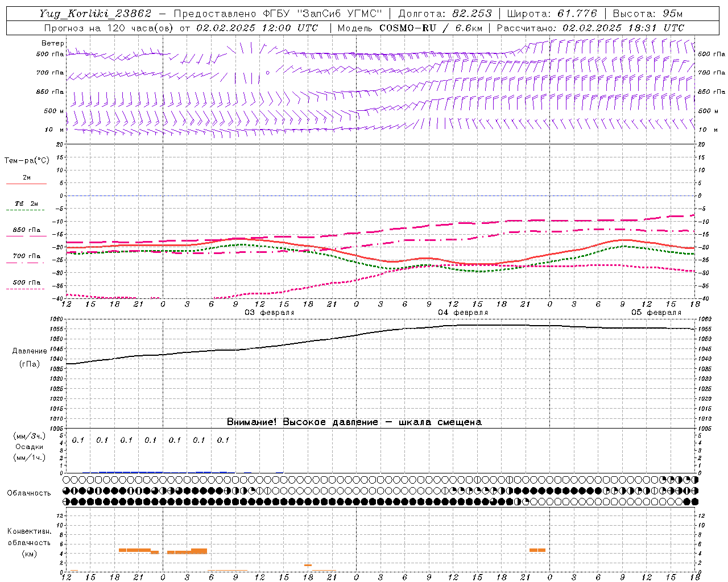Click the date label 05 февраля

click(x=656, y=313)
